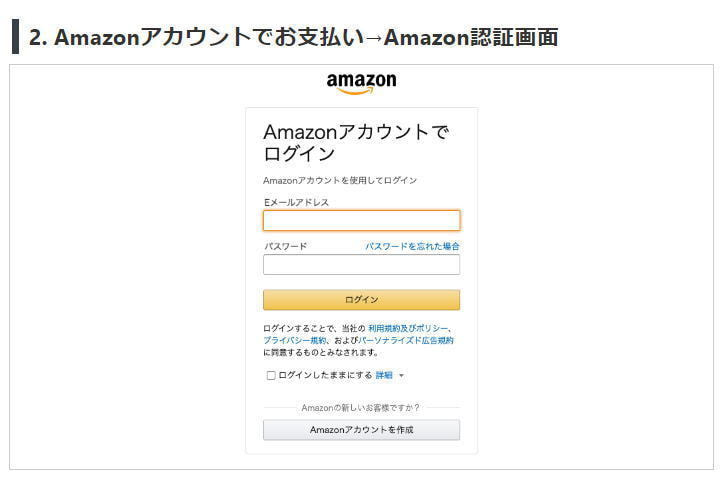Screen dimensions: 725x480
Task: Open the プライバシー規約 link
Action: click(x=295, y=340)
